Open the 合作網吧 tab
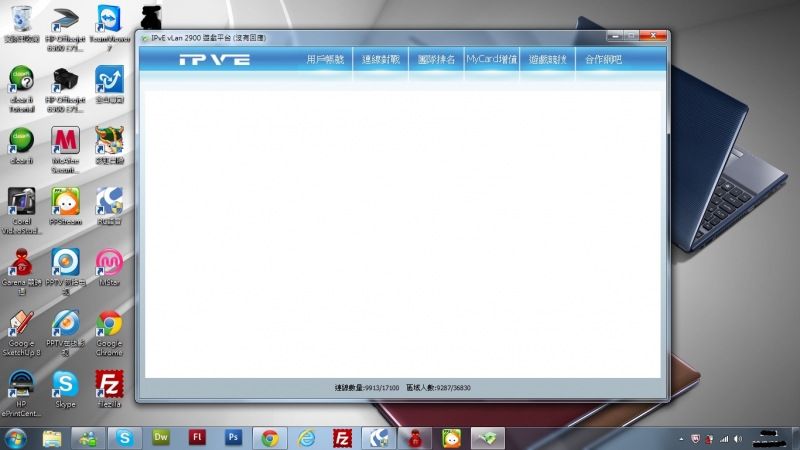 603,60
